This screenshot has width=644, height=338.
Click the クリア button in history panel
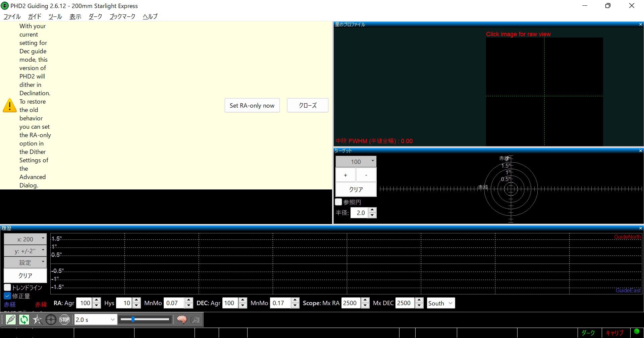point(25,276)
